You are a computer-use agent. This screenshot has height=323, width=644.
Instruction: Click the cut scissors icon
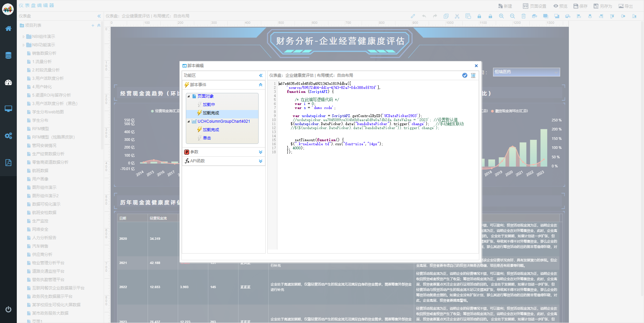pyautogui.click(x=457, y=16)
